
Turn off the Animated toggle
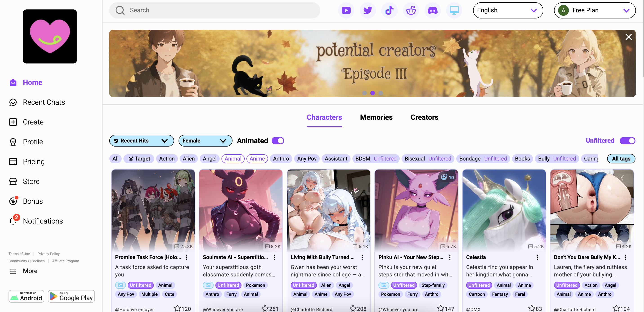pyautogui.click(x=278, y=141)
